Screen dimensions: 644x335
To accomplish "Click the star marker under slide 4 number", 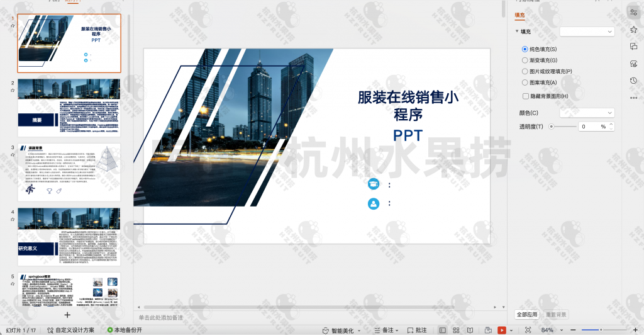I will coord(13,219).
